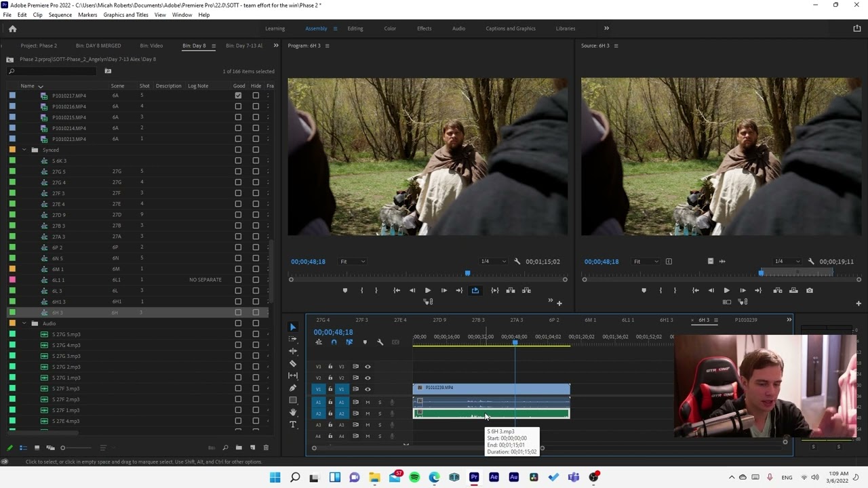Click Export Frame camera in Source monitor
868x488 pixels.
[x=810, y=290]
